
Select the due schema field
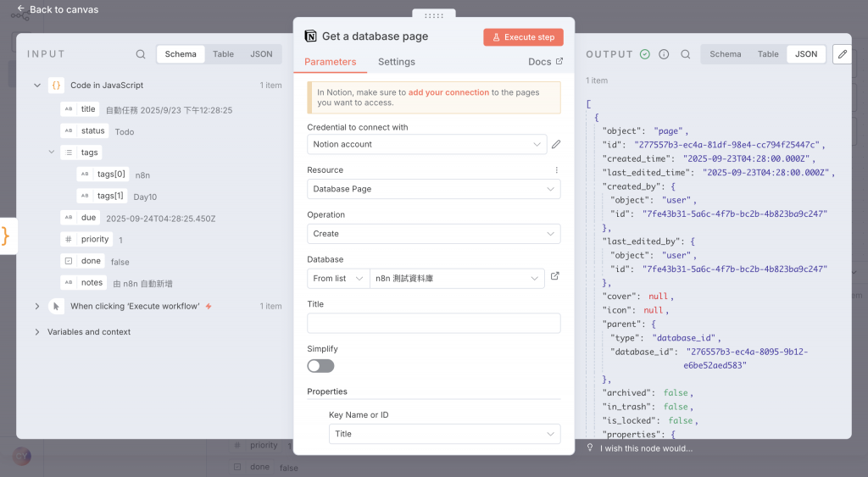[81, 218]
